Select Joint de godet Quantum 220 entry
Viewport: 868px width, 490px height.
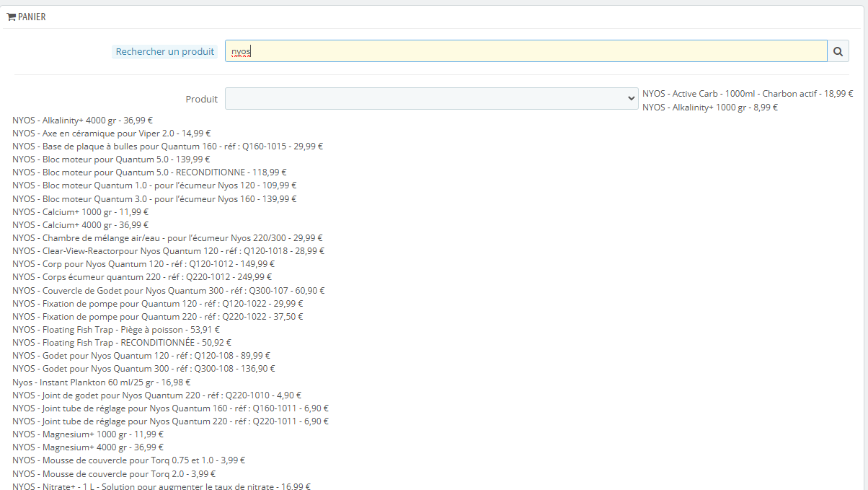[x=157, y=395]
